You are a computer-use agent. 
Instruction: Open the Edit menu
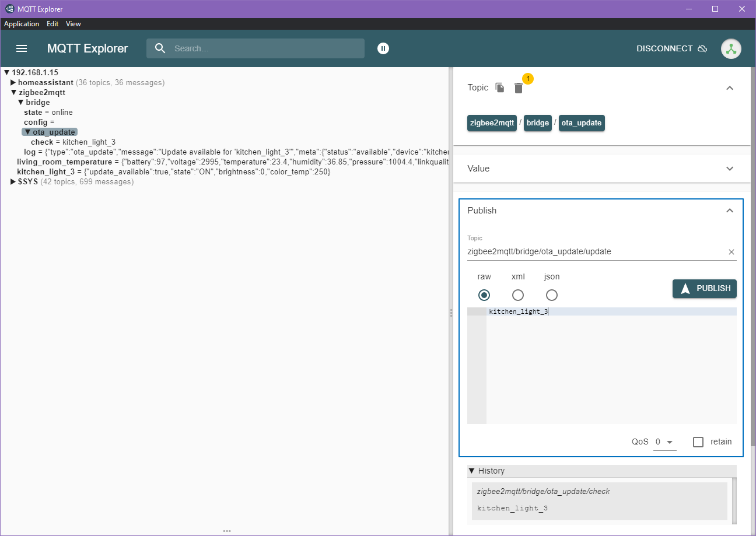click(x=52, y=24)
